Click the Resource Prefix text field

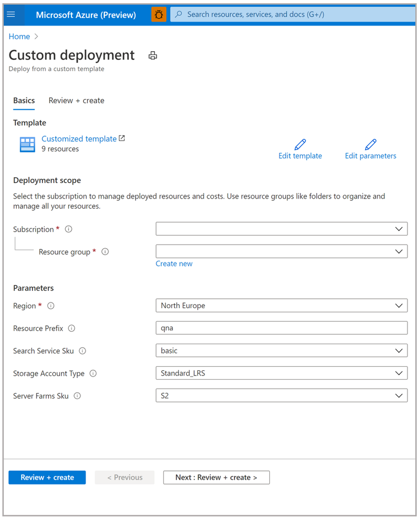tap(281, 328)
